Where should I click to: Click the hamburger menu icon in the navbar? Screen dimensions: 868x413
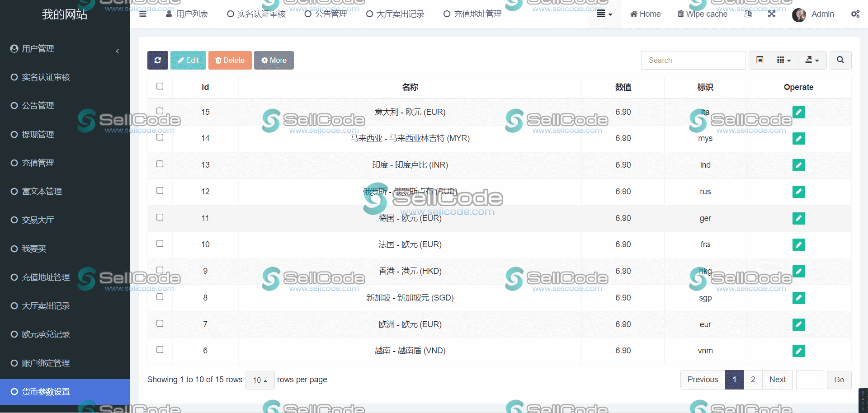143,14
